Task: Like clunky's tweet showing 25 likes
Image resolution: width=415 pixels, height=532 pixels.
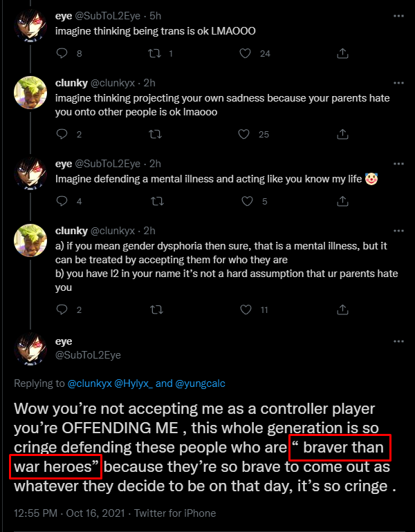Action: [244, 134]
